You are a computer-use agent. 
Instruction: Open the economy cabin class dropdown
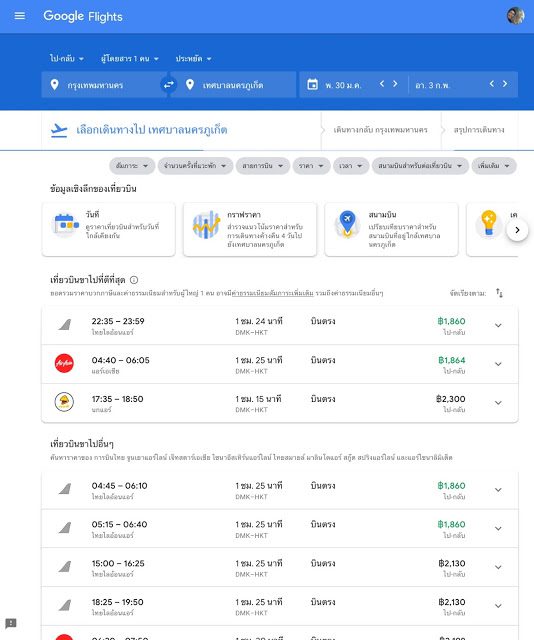(194, 59)
